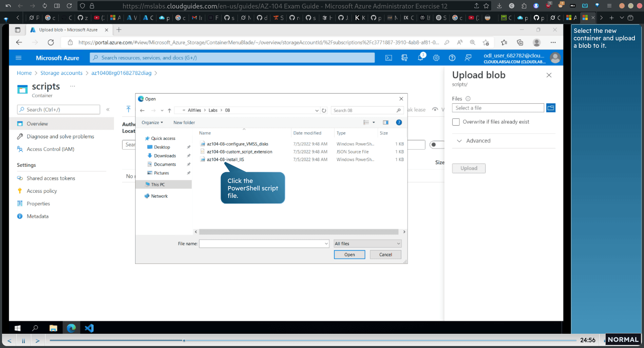Click the Files info icon
The image size is (644, 348).
tap(468, 99)
